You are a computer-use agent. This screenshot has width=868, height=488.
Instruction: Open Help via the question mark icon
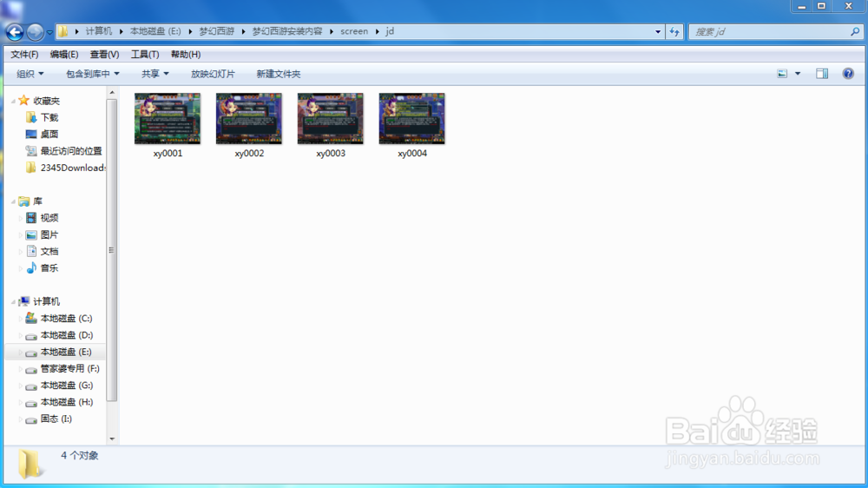pyautogui.click(x=848, y=74)
